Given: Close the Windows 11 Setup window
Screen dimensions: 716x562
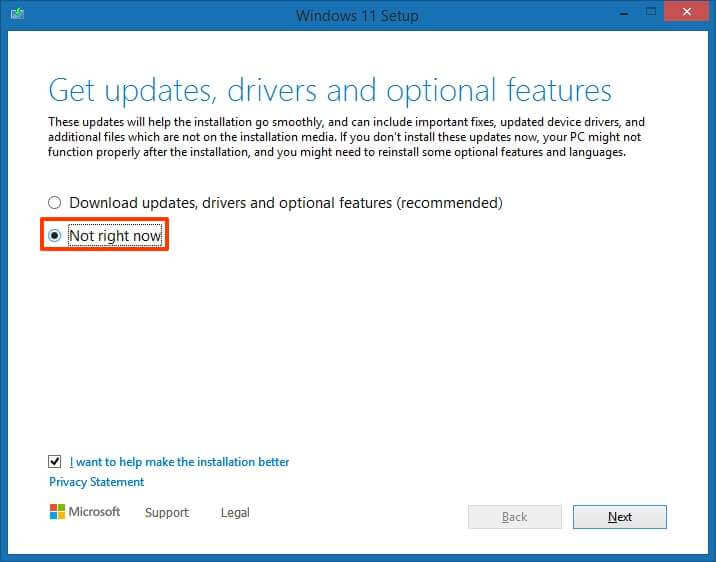Looking at the screenshot, I should [686, 12].
